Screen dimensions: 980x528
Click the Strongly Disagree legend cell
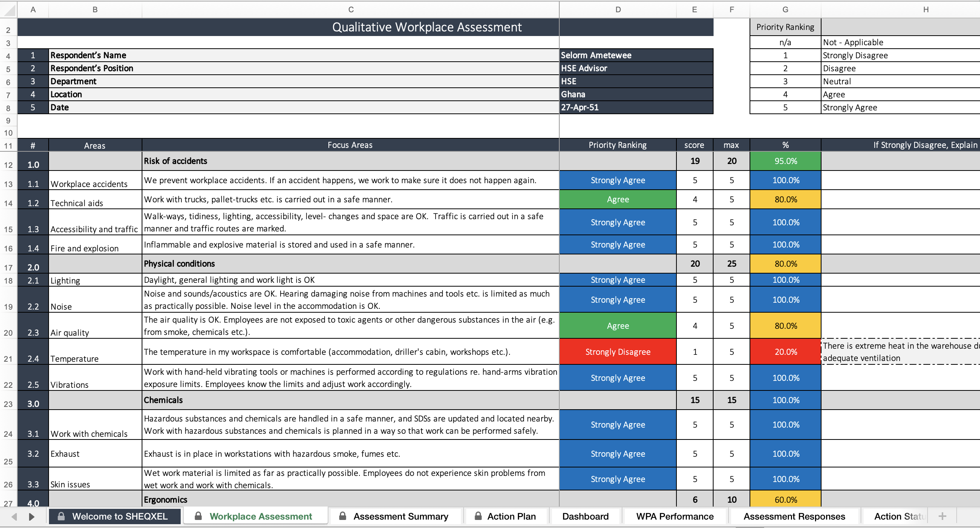(x=901, y=55)
